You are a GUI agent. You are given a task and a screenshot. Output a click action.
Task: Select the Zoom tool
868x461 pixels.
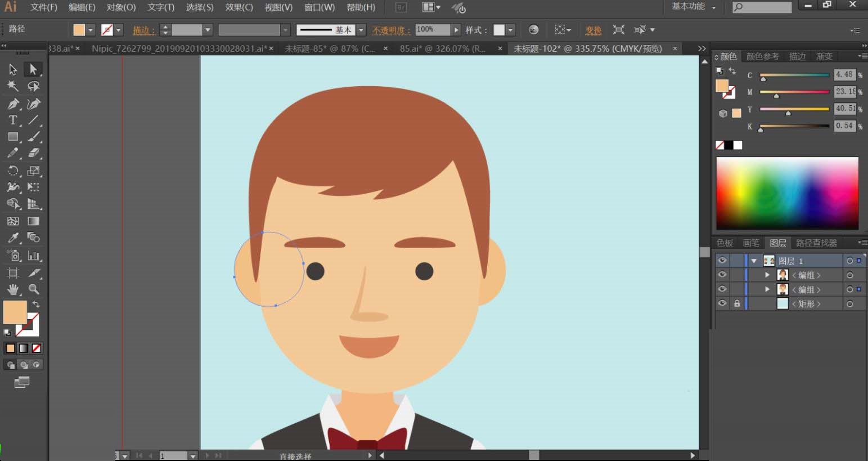[34, 289]
